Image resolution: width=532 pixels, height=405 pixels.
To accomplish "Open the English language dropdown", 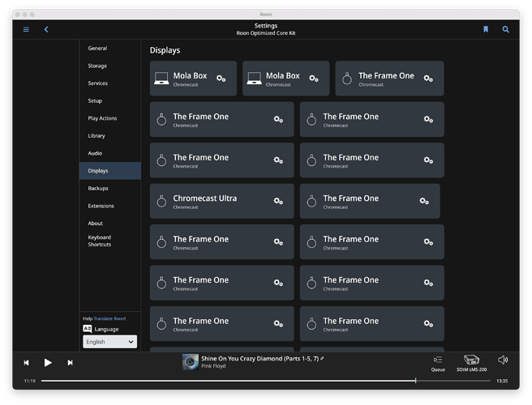I will [110, 342].
